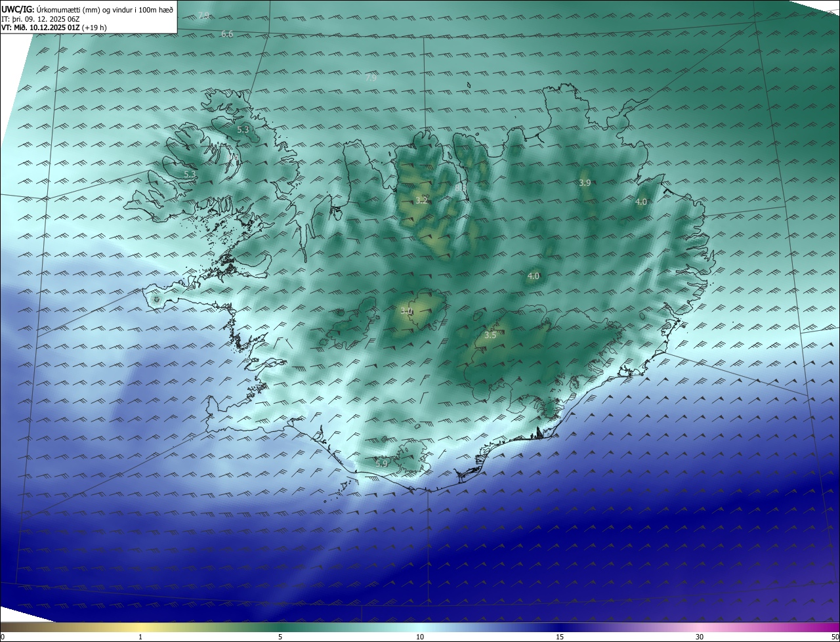Viewport: 840px width, 642px height.
Task: Click the "UWC/IG:" label in the header box
Action: coord(18,9)
